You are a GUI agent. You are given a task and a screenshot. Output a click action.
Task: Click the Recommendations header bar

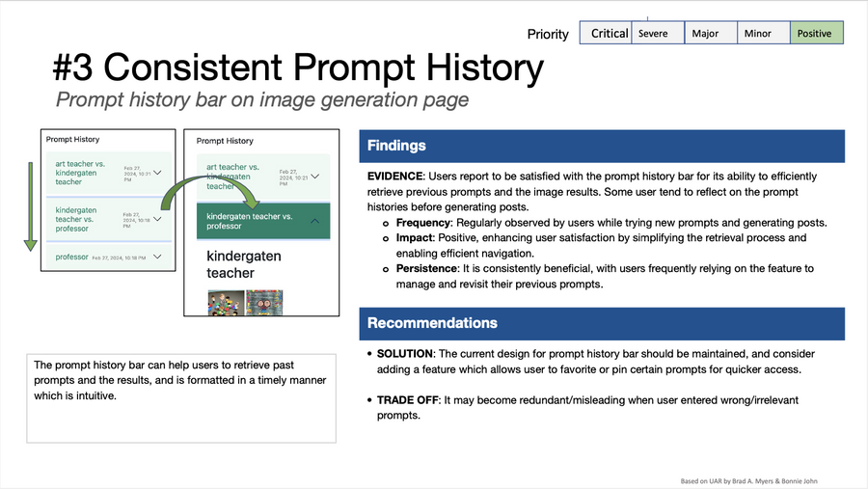click(602, 323)
